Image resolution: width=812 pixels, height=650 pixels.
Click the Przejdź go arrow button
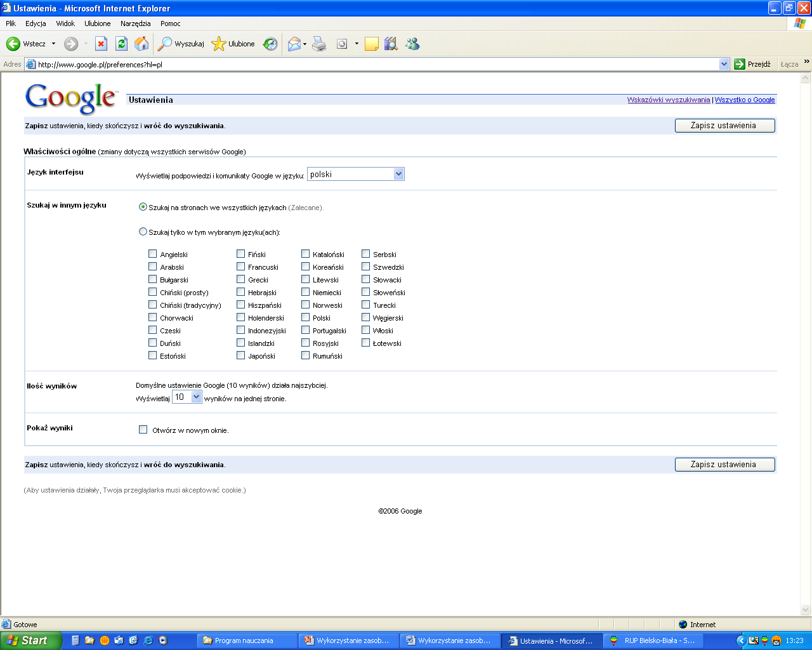coord(752,64)
